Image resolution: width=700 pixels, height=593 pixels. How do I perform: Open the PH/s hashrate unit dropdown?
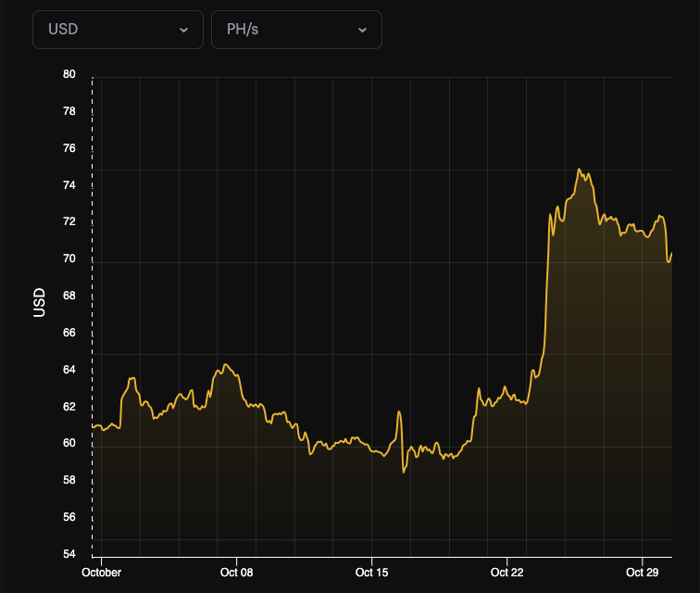(296, 30)
